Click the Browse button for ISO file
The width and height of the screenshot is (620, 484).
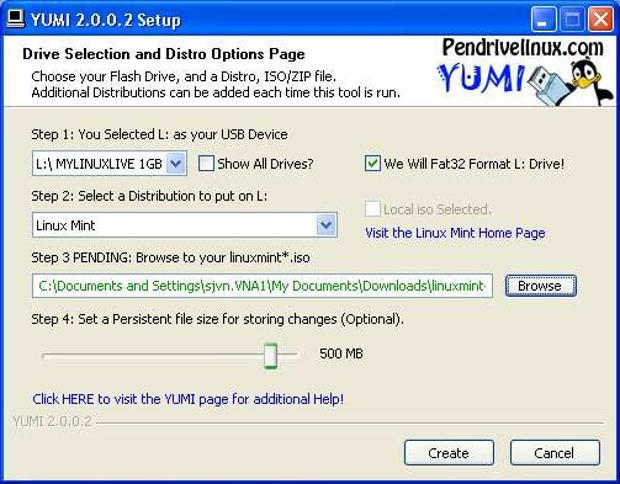(541, 285)
